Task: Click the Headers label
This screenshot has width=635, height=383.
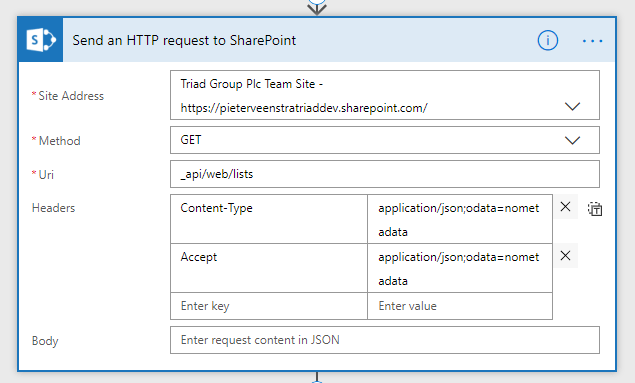Action: point(53,208)
